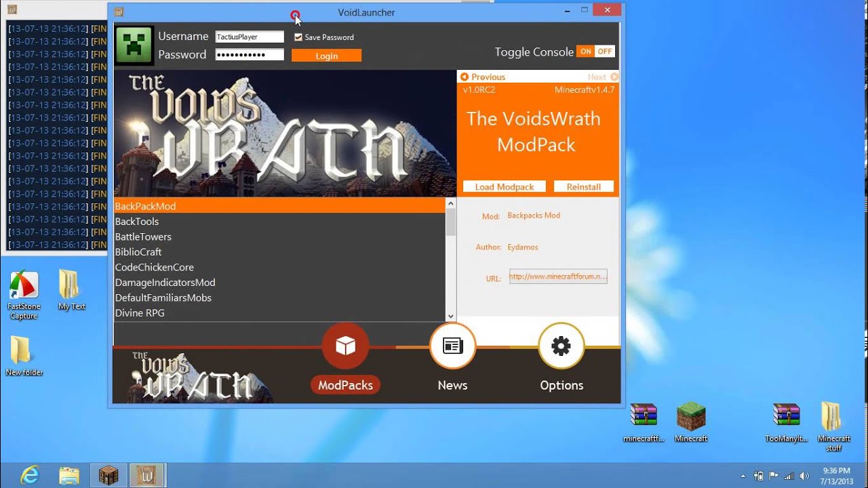
Task: Switch to the News tab label
Action: (452, 385)
